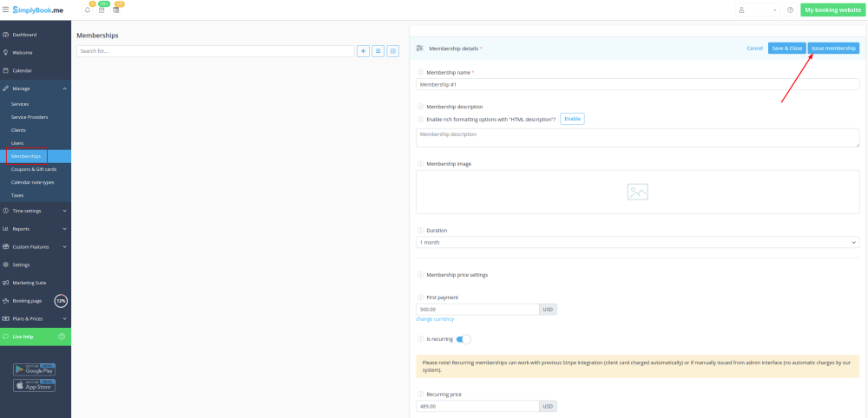Image resolution: width=868 pixels, height=418 pixels.
Task: Click the Issue membership button
Action: (833, 49)
